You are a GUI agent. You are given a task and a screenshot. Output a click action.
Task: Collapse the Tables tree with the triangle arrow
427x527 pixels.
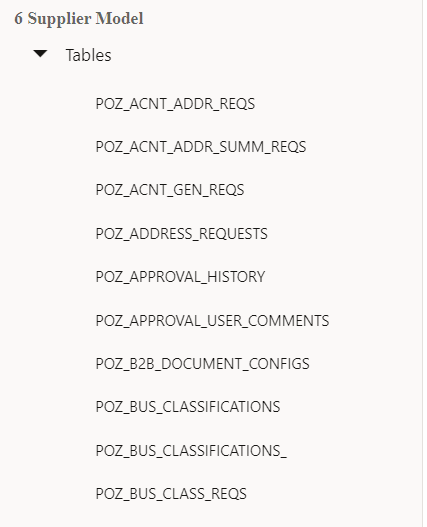40,54
